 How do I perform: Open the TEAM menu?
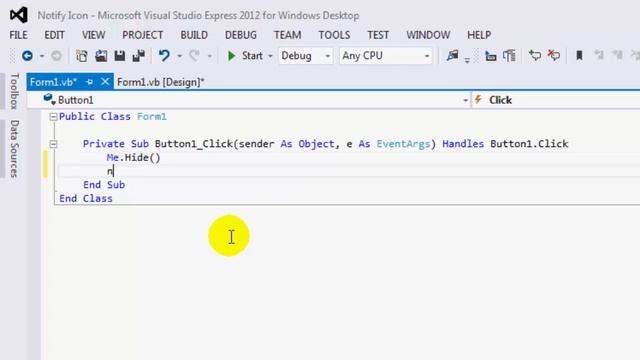click(x=287, y=35)
